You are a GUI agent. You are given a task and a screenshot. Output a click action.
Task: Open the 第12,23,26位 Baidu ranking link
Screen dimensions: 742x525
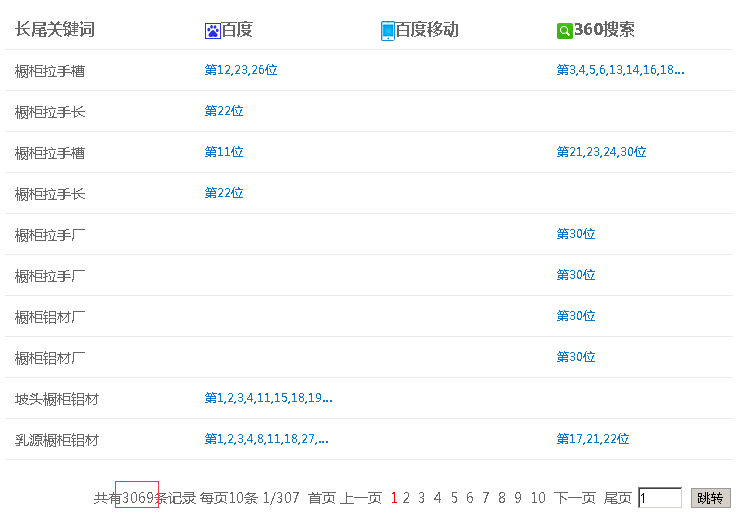click(x=241, y=70)
